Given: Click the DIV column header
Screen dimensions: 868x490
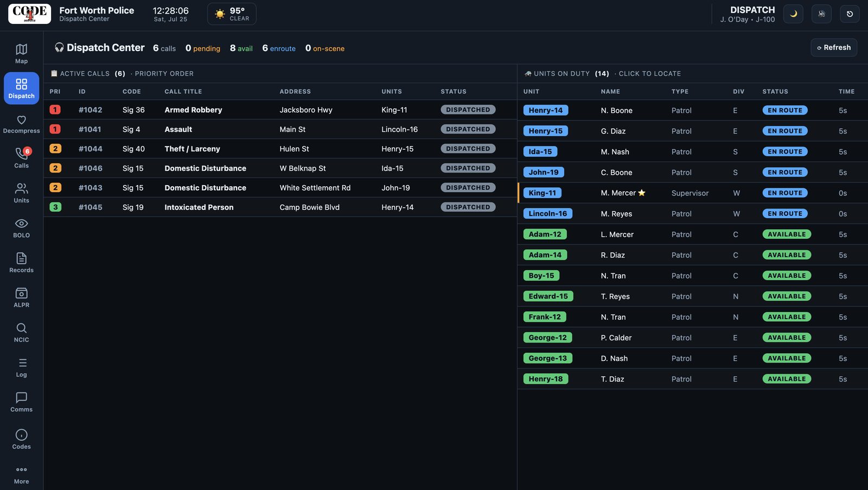Looking at the screenshot, I should coord(738,92).
